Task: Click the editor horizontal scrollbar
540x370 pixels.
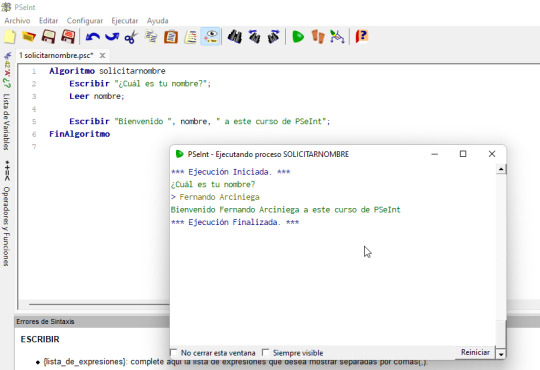Action: tap(99, 305)
